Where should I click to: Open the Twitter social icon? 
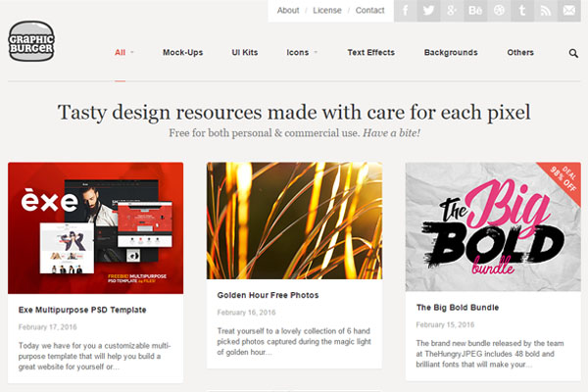428,11
